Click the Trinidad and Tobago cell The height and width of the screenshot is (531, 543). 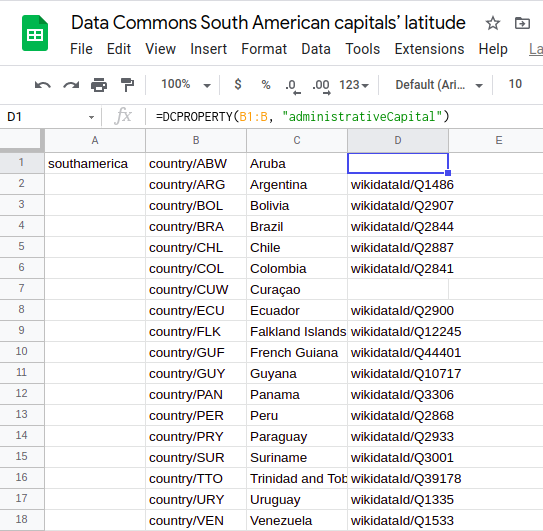[x=297, y=478]
